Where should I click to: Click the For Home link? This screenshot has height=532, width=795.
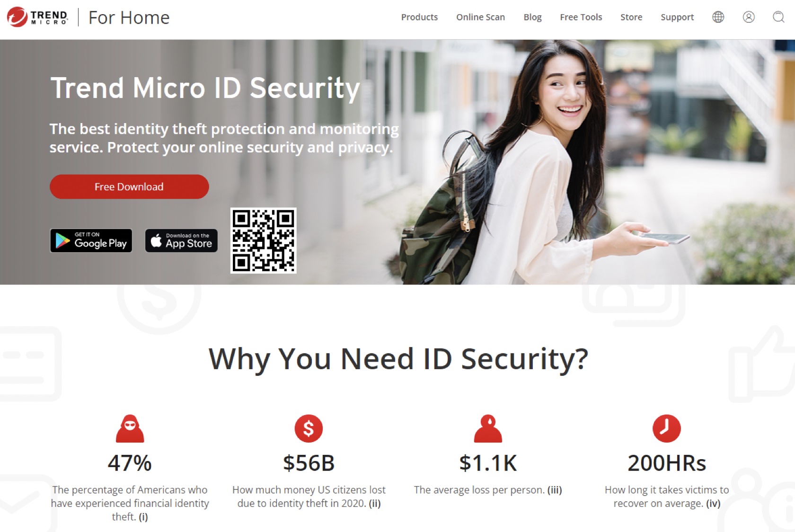pos(129,18)
